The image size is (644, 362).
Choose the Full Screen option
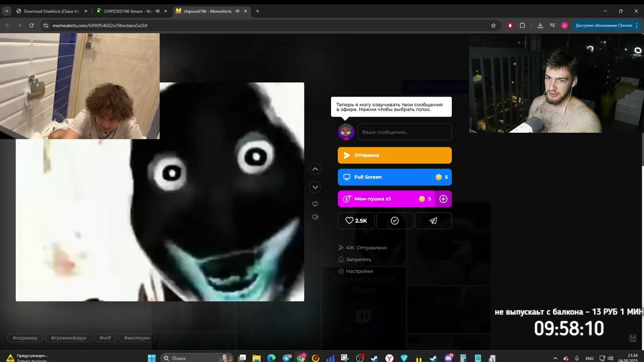(x=394, y=177)
